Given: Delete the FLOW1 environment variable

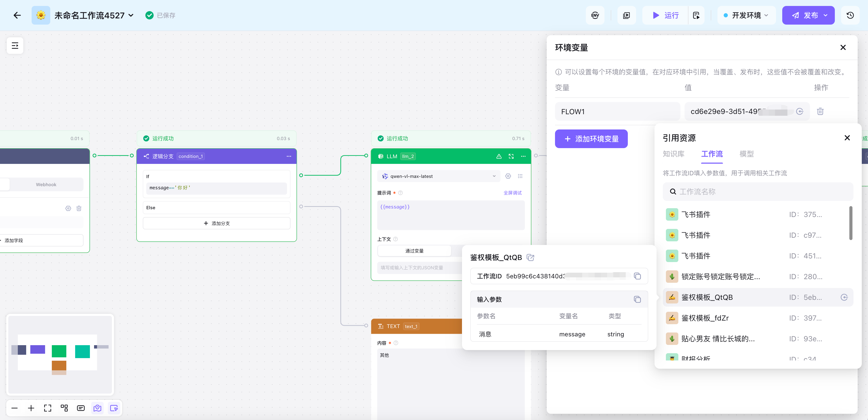Looking at the screenshot, I should (x=820, y=111).
